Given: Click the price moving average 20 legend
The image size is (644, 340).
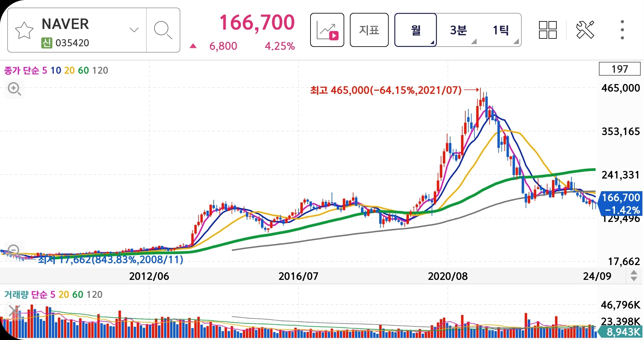Looking at the screenshot, I should [69, 70].
